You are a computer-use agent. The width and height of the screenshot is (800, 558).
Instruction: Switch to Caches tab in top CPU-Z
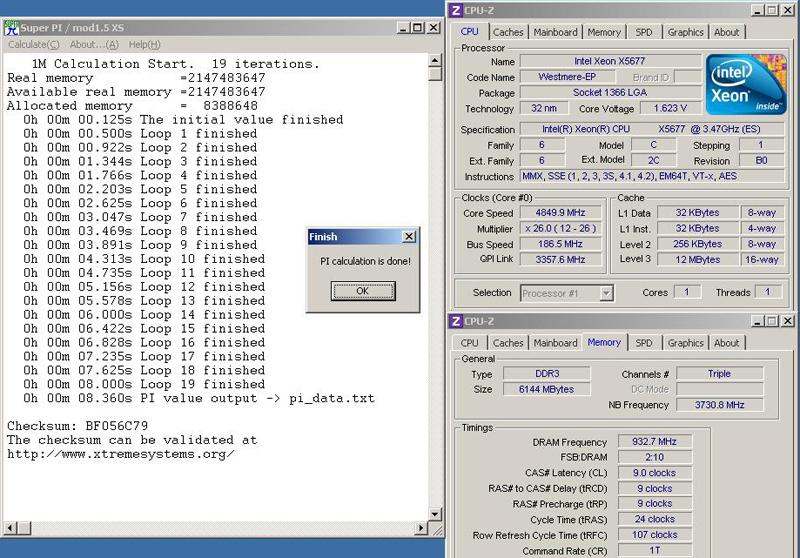(508, 32)
